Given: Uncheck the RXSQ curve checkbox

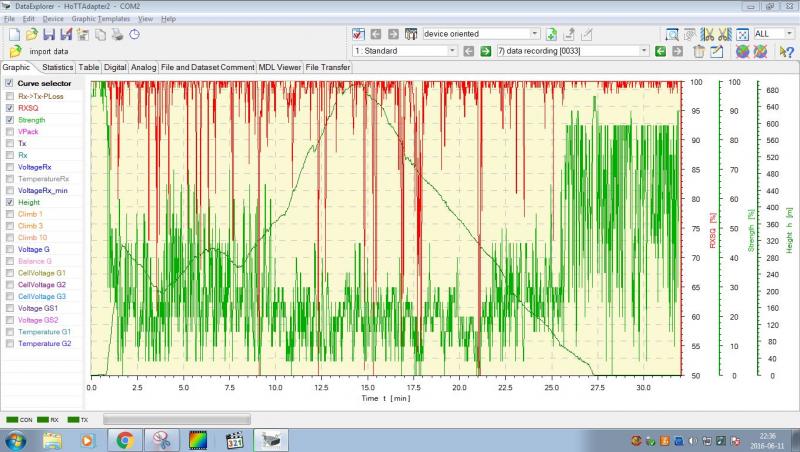Looking at the screenshot, I should point(10,107).
